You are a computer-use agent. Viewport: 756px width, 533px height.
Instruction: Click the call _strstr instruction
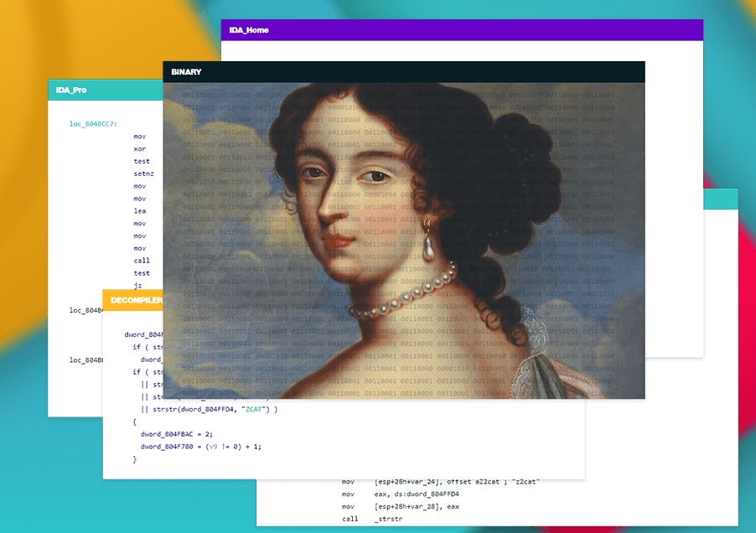pyautogui.click(x=372, y=519)
